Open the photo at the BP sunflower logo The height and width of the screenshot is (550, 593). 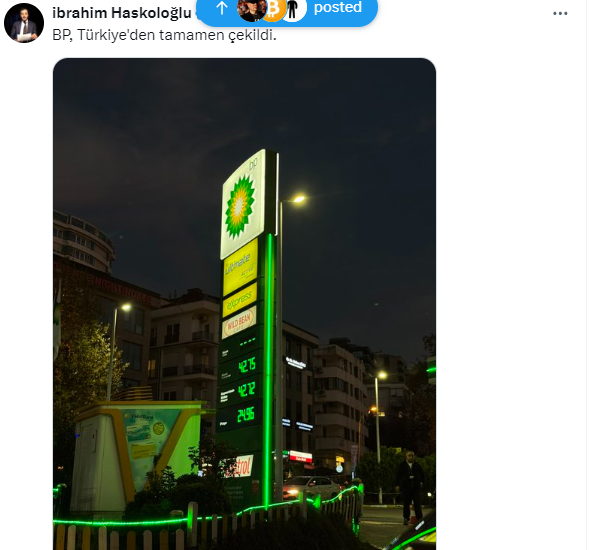click(241, 207)
